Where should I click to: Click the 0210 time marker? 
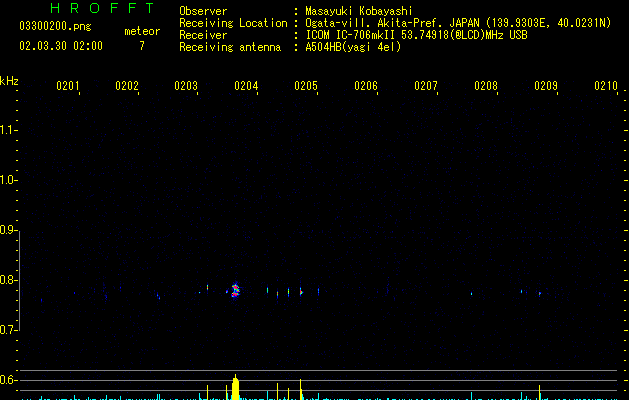click(606, 86)
